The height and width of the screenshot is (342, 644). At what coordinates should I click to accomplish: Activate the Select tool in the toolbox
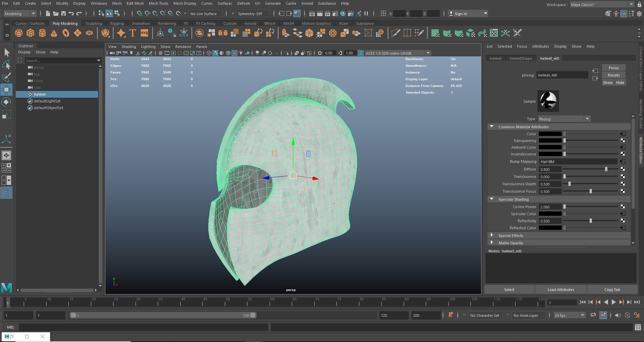[x=6, y=52]
